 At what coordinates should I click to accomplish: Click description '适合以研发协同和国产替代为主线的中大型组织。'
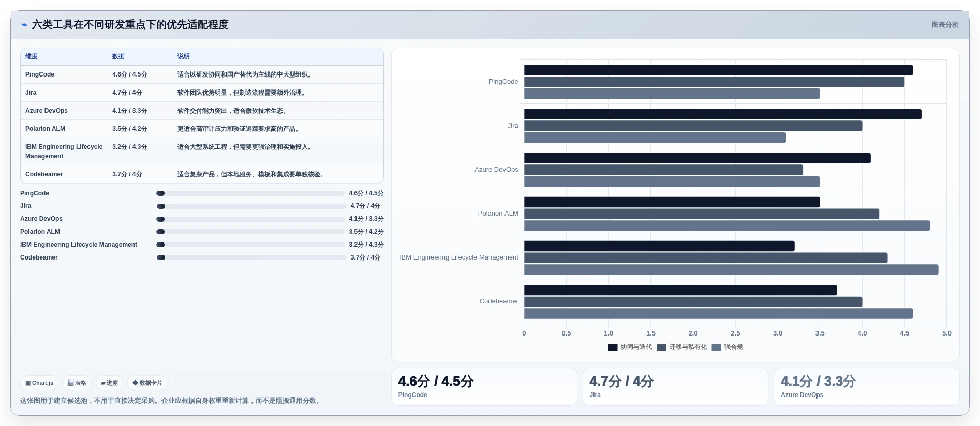245,74
